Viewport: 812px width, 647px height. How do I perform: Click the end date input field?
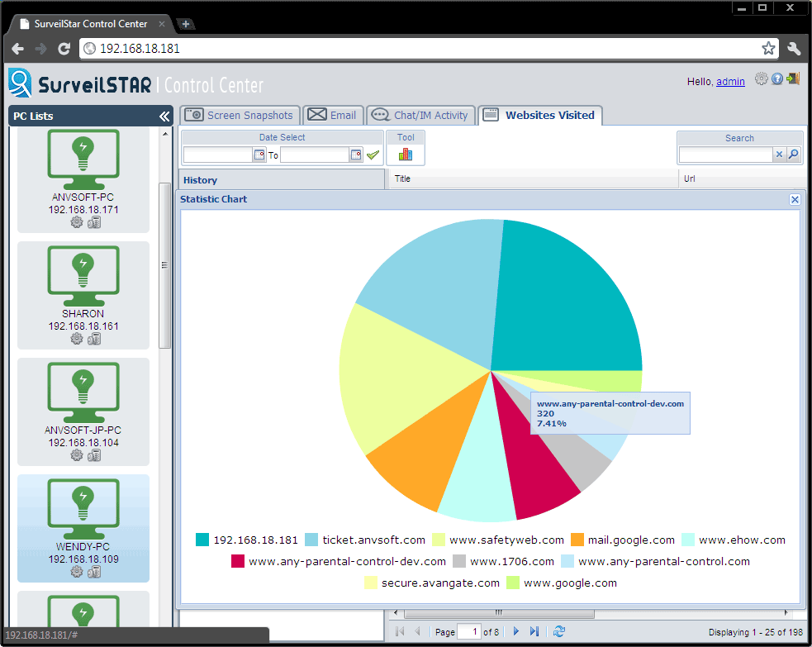[315, 155]
